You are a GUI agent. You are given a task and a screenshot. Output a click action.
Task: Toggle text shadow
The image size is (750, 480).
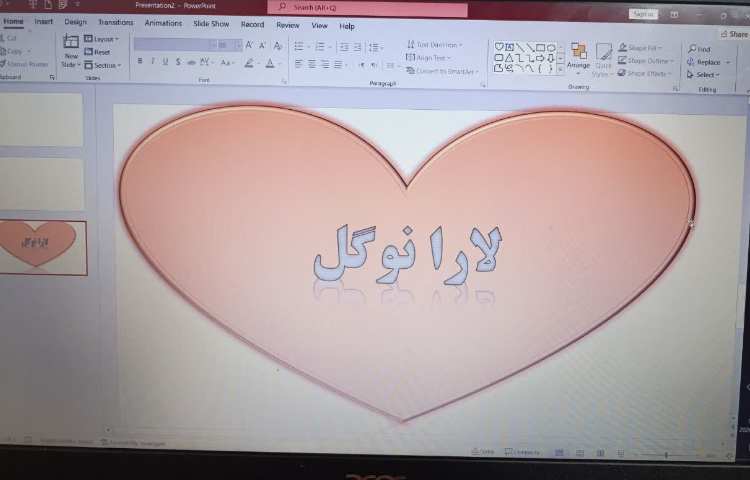(178, 62)
